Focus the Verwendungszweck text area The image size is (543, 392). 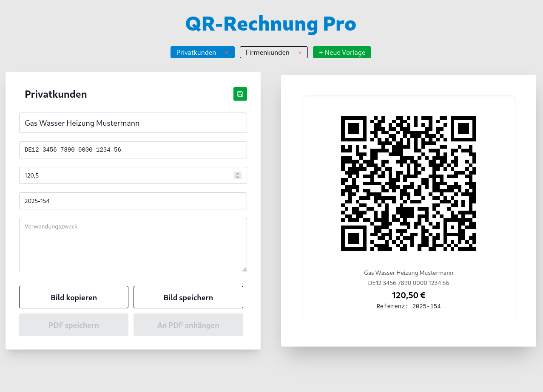133,245
